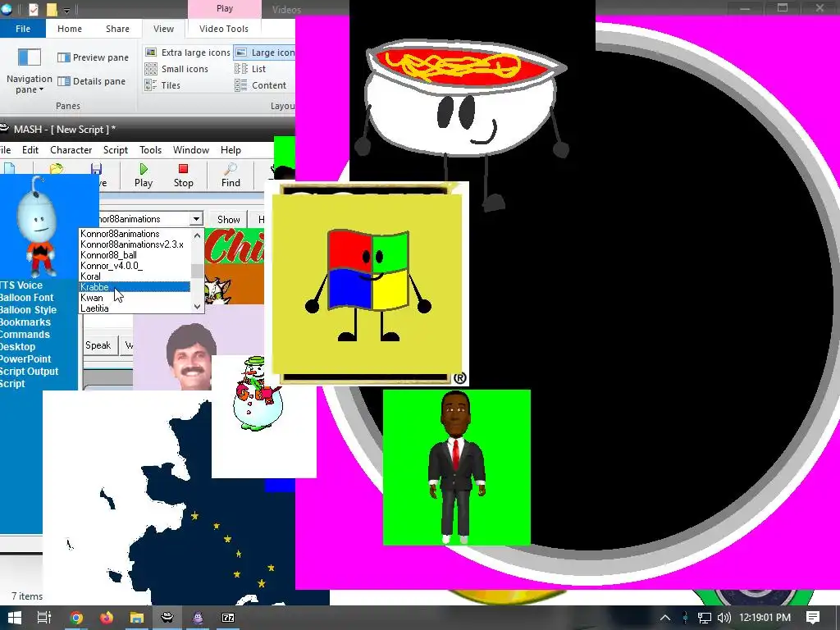Click the Open folder icon in MASH toolbar
840x630 pixels.
pyautogui.click(x=57, y=169)
